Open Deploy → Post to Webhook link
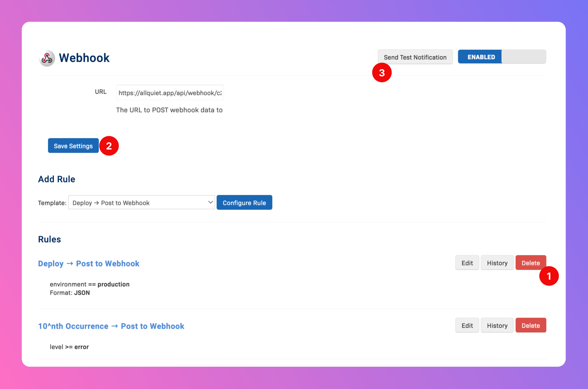Image resolution: width=588 pixels, height=389 pixels. pos(89,263)
